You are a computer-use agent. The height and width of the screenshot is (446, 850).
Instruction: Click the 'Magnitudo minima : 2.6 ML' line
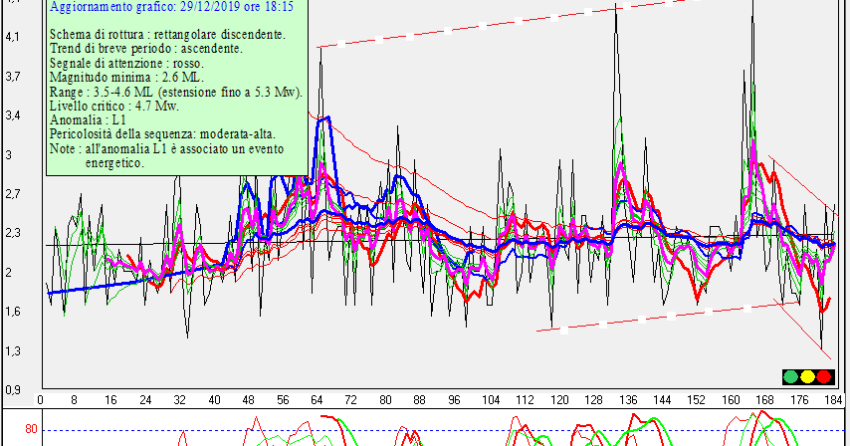pyautogui.click(x=127, y=77)
